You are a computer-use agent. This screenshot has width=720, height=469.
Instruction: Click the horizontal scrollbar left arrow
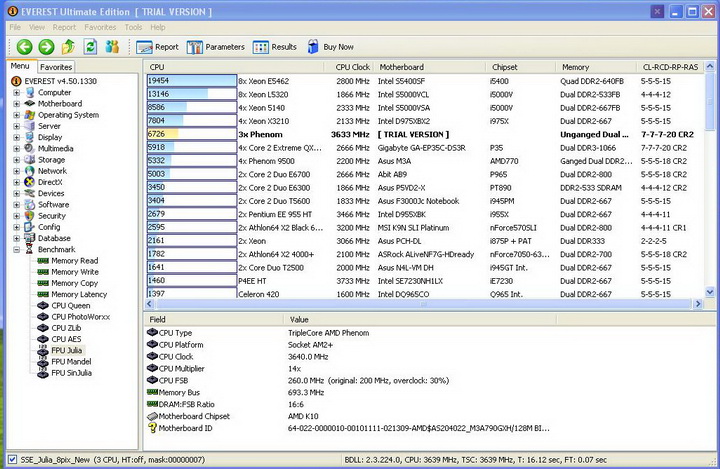pyautogui.click(x=149, y=304)
